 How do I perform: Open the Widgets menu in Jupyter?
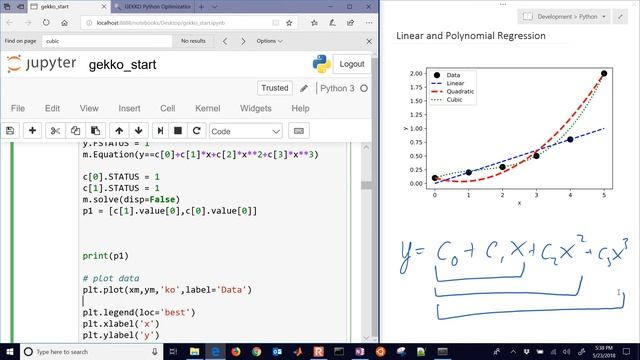coord(256,108)
